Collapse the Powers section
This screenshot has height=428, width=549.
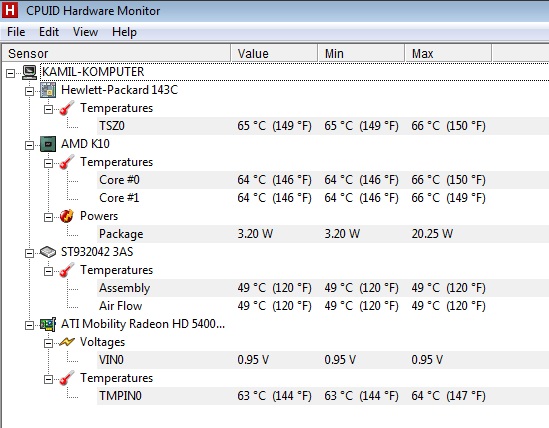coord(48,218)
